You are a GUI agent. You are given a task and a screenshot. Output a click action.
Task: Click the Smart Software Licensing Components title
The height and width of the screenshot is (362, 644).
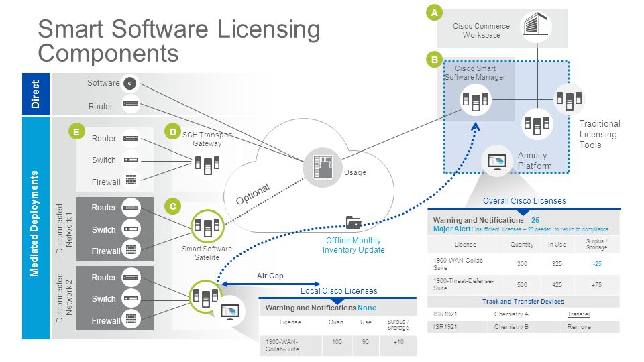pyautogui.click(x=178, y=41)
